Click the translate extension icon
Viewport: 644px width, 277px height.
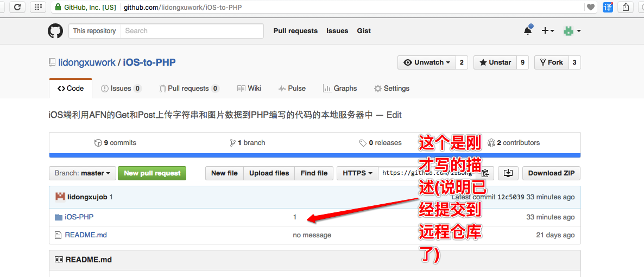click(x=608, y=7)
